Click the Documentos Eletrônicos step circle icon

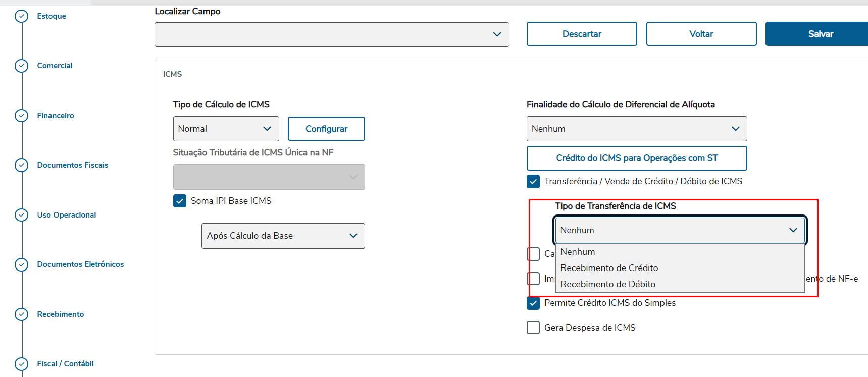point(21,264)
